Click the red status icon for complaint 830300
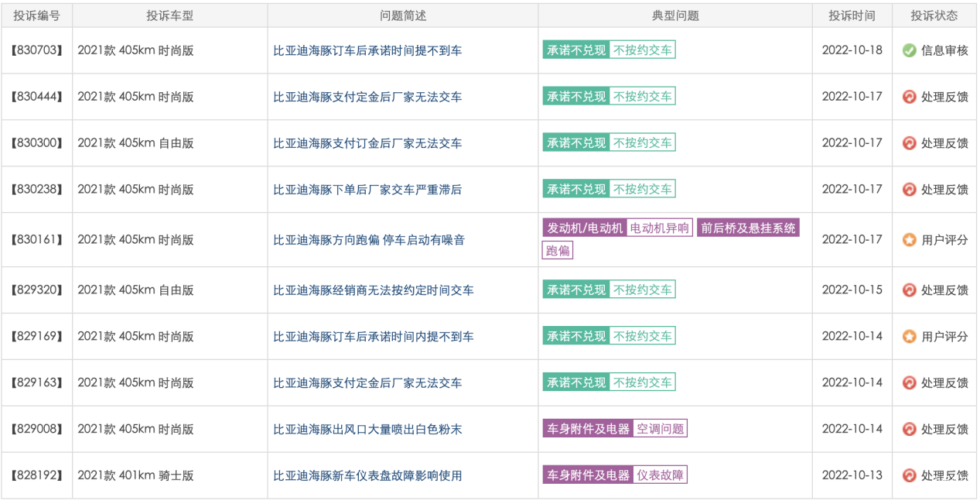 tap(910, 143)
